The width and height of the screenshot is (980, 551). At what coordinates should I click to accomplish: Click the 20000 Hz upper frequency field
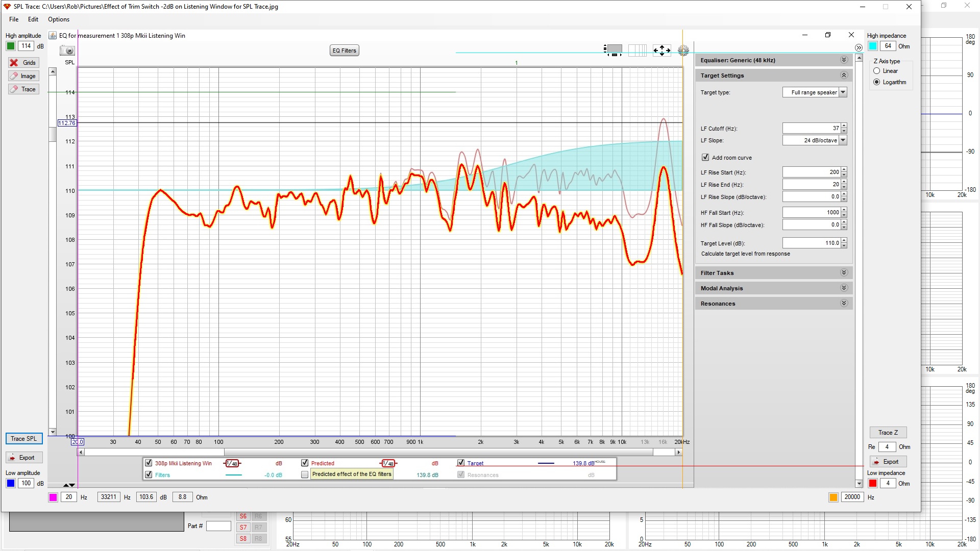coord(852,497)
